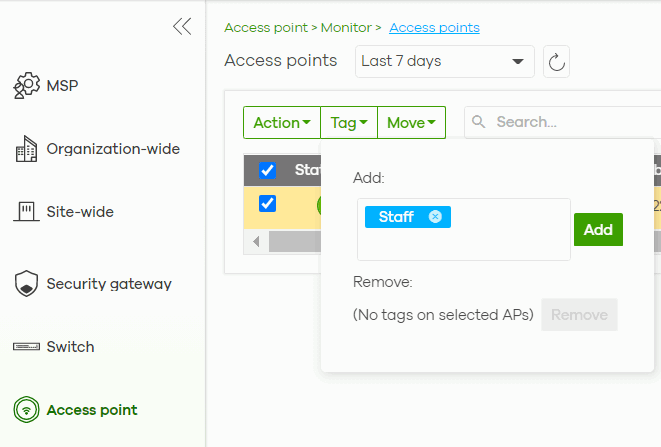
Task: Toggle the Tag dropdown menu
Action: pyautogui.click(x=349, y=123)
